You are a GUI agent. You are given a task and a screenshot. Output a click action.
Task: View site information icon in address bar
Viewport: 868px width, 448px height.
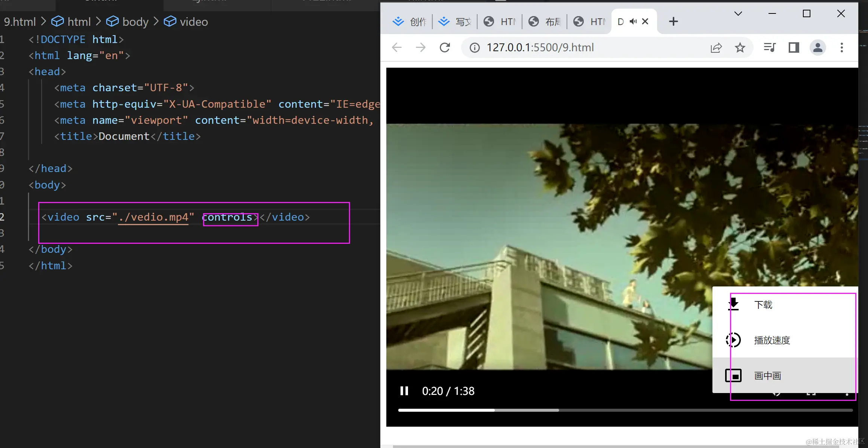[475, 47]
